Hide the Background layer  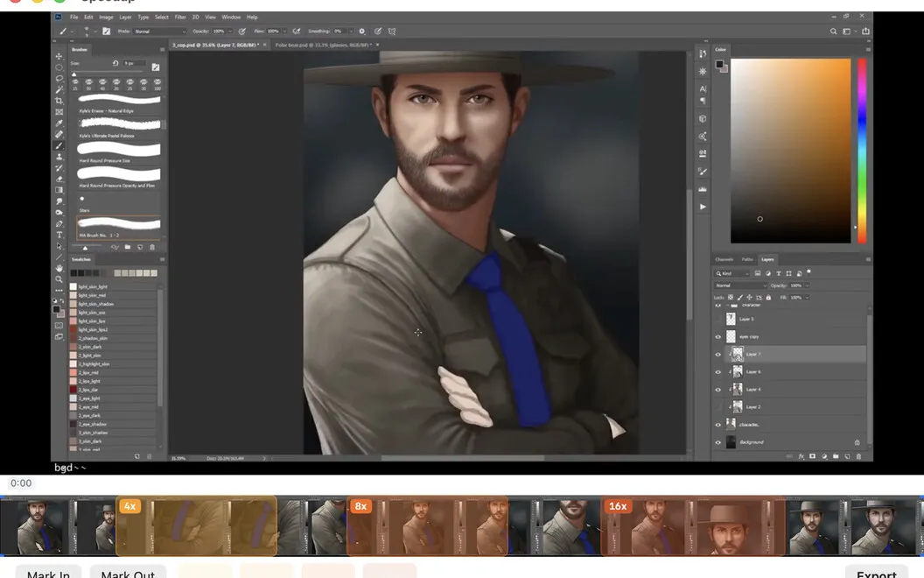click(717, 442)
